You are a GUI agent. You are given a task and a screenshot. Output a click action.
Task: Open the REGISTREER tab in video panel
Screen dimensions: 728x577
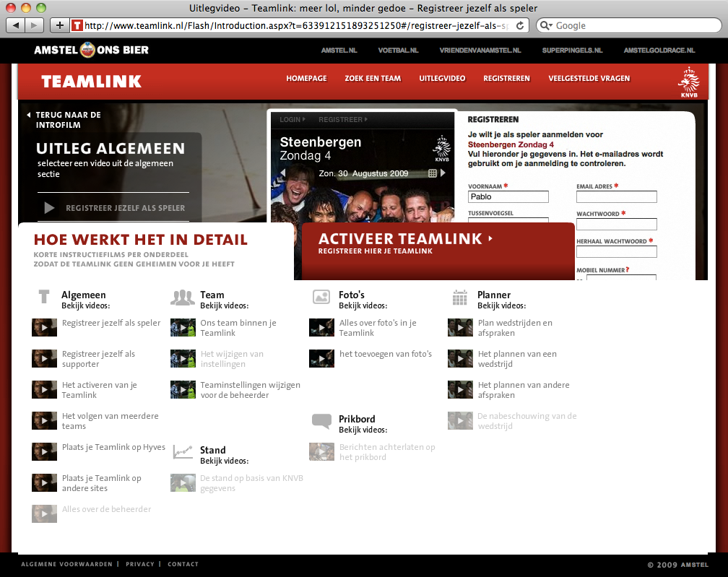click(x=342, y=120)
